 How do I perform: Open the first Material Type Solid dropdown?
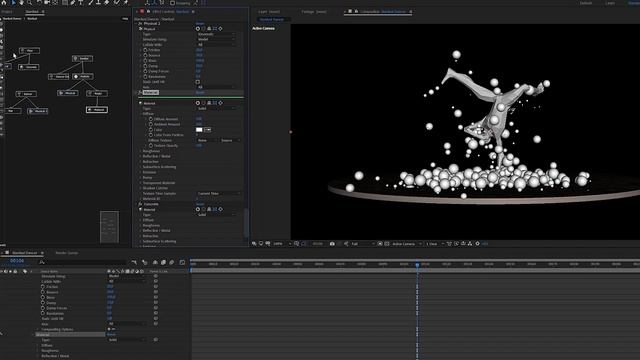[x=216, y=109]
